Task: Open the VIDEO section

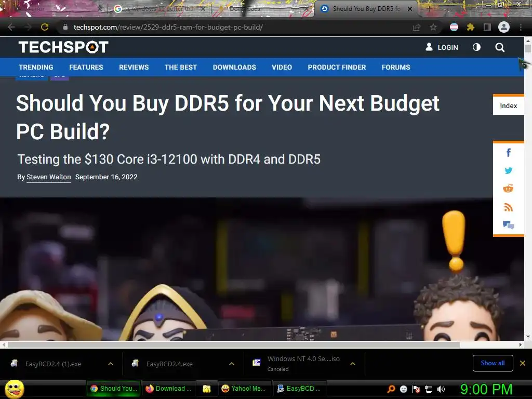Action: [282, 67]
